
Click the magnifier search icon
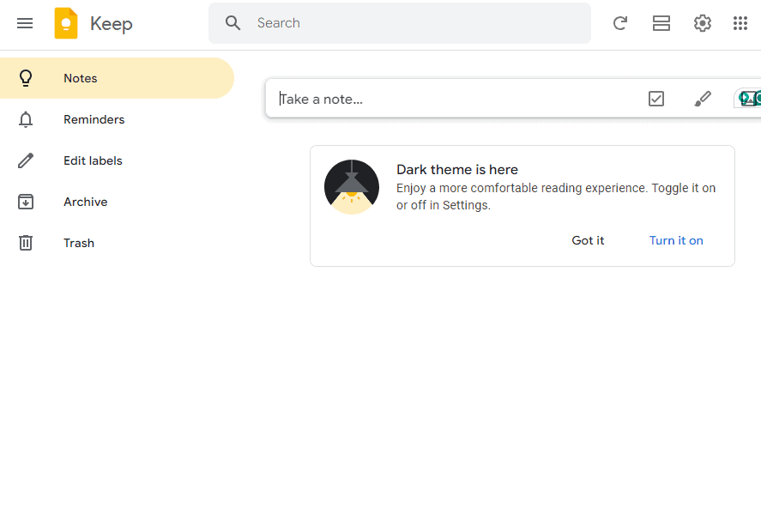point(233,23)
